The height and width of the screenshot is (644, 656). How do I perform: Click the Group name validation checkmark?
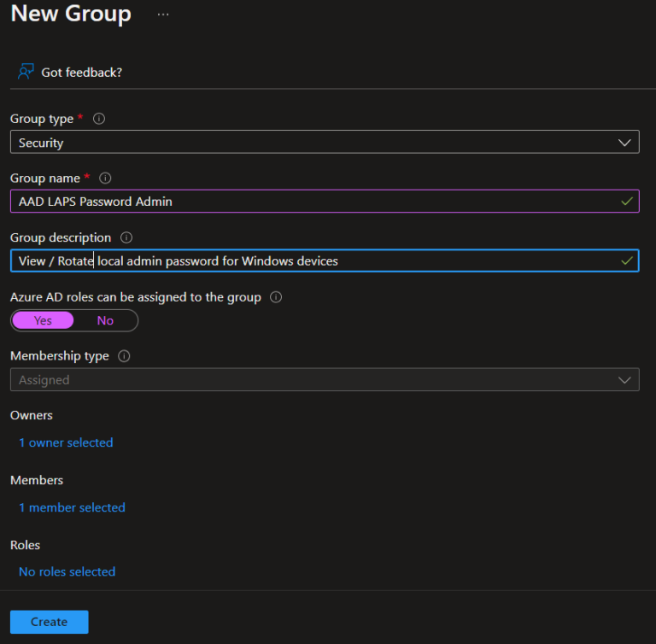tap(627, 202)
